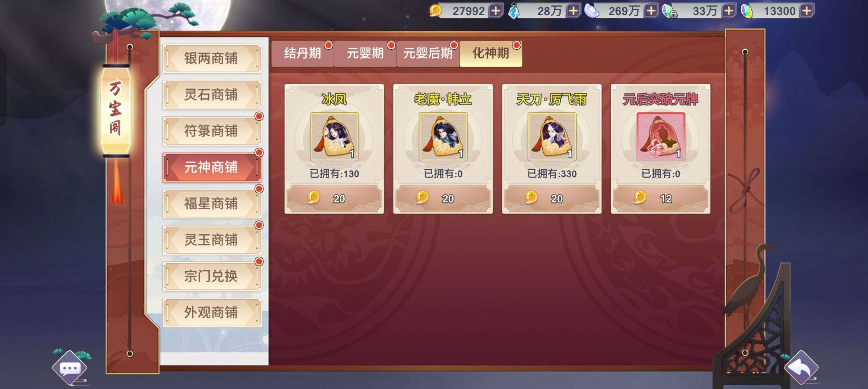The width and height of the screenshot is (868, 389).
Task: Tap plus icon next to 28万 currency
Action: (573, 11)
